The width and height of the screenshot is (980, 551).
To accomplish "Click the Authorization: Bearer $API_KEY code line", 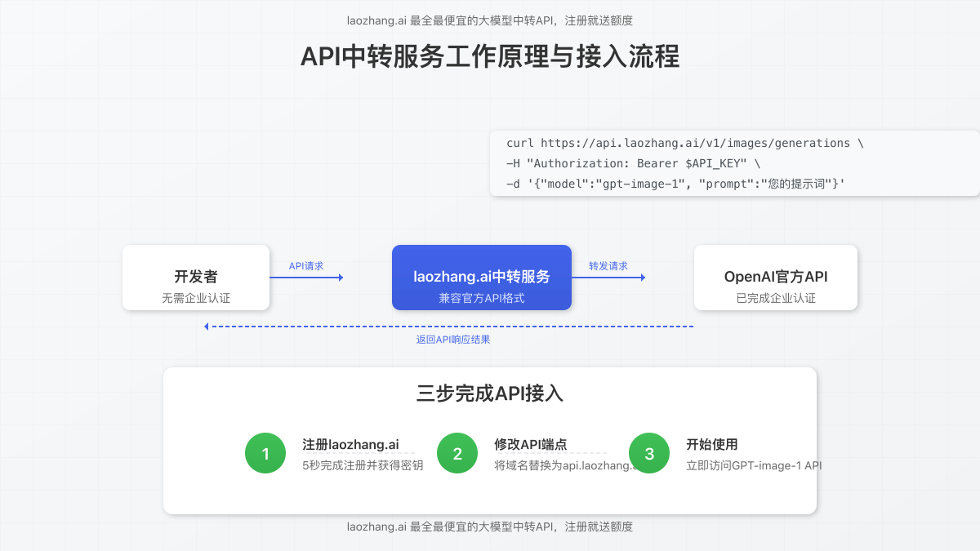I will coord(634,163).
